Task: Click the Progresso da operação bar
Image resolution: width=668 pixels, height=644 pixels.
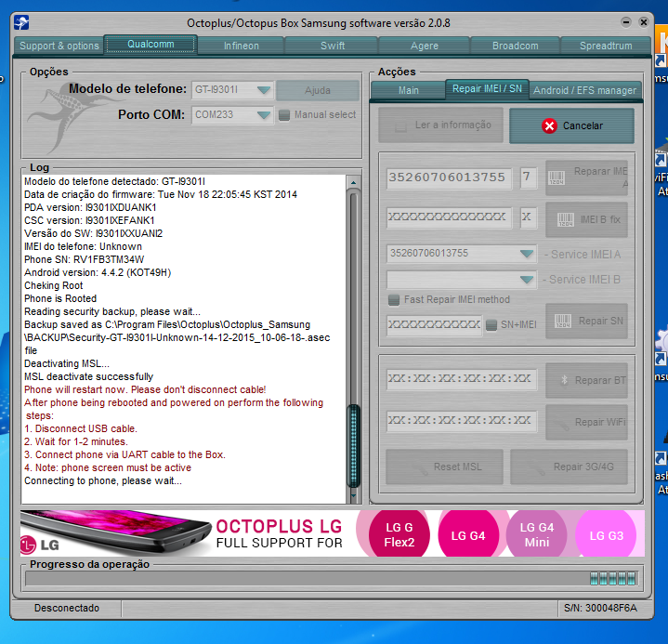Action: (332, 579)
